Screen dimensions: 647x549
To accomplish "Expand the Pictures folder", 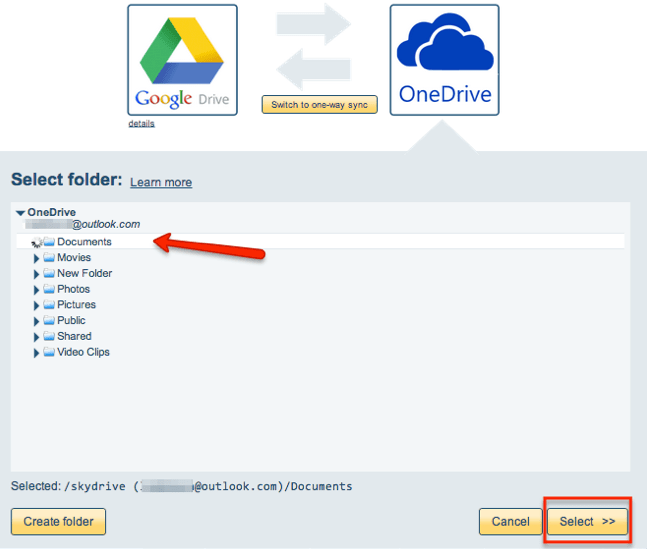I will click(x=36, y=305).
